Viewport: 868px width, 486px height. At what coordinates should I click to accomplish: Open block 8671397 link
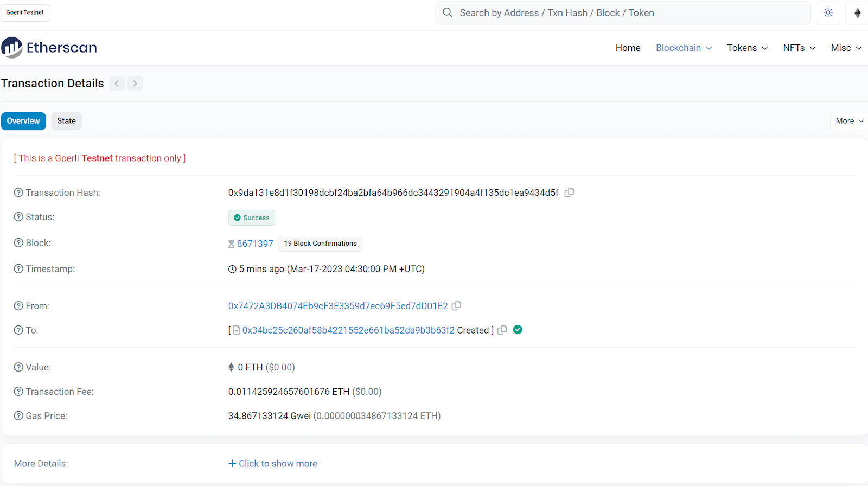click(x=255, y=244)
